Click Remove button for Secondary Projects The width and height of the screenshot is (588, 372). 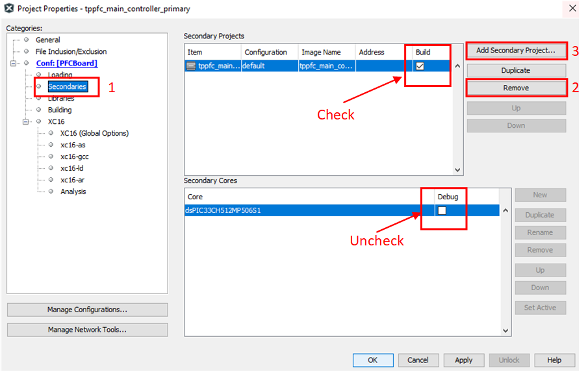click(x=516, y=88)
